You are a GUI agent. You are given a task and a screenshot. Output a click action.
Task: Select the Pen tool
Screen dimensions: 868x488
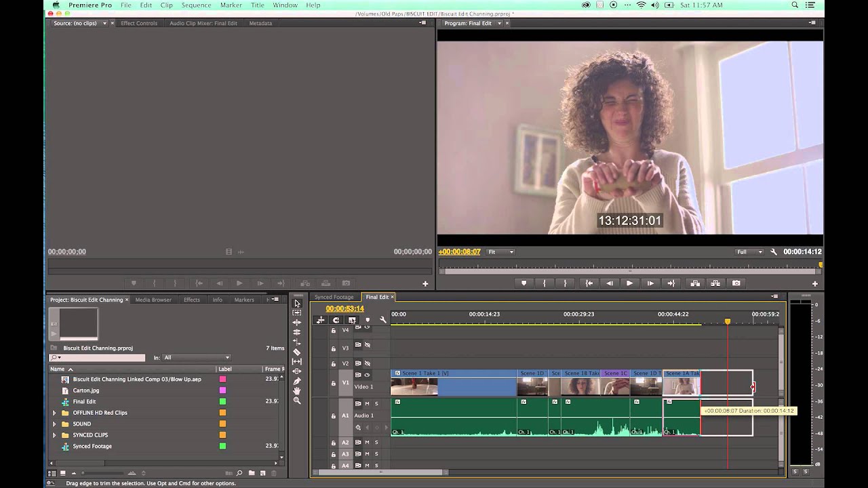click(x=297, y=382)
